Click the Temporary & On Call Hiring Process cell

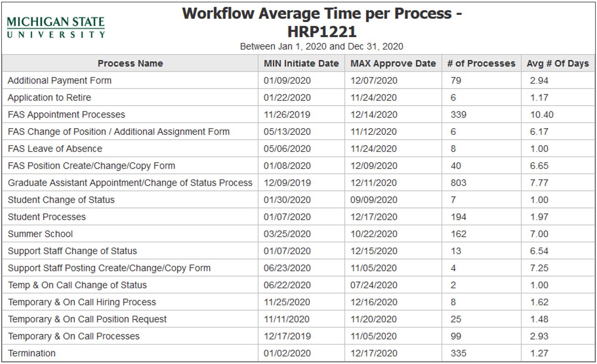[82, 302]
